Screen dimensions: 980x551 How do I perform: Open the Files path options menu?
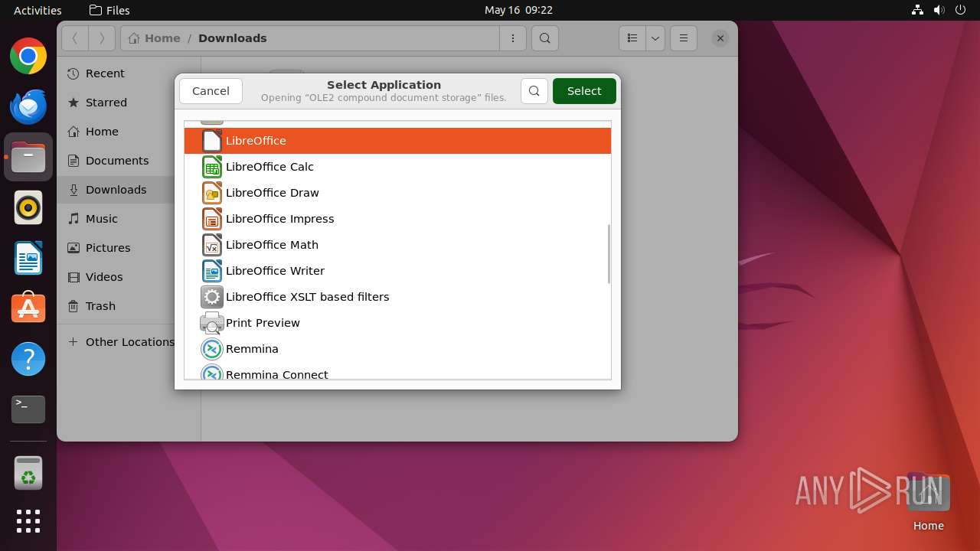pos(513,38)
